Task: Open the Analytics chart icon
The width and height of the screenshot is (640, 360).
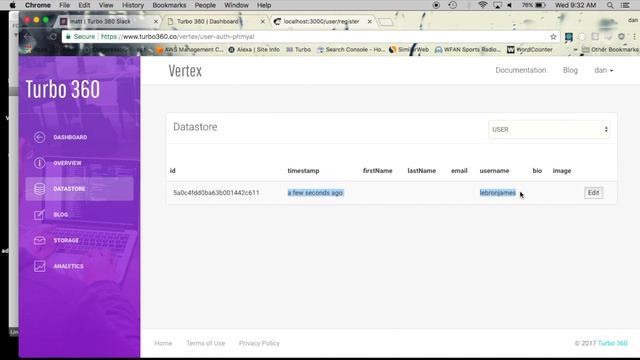Action: (40, 266)
